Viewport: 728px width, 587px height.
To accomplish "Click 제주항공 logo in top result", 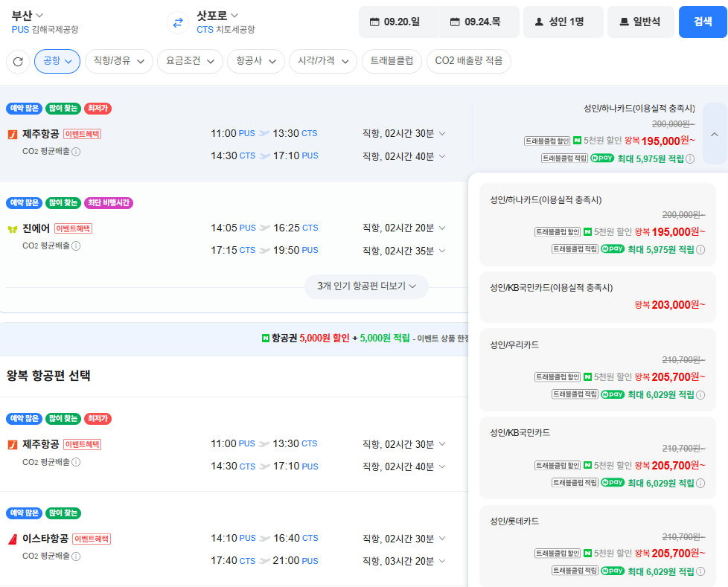I will 13,135.
